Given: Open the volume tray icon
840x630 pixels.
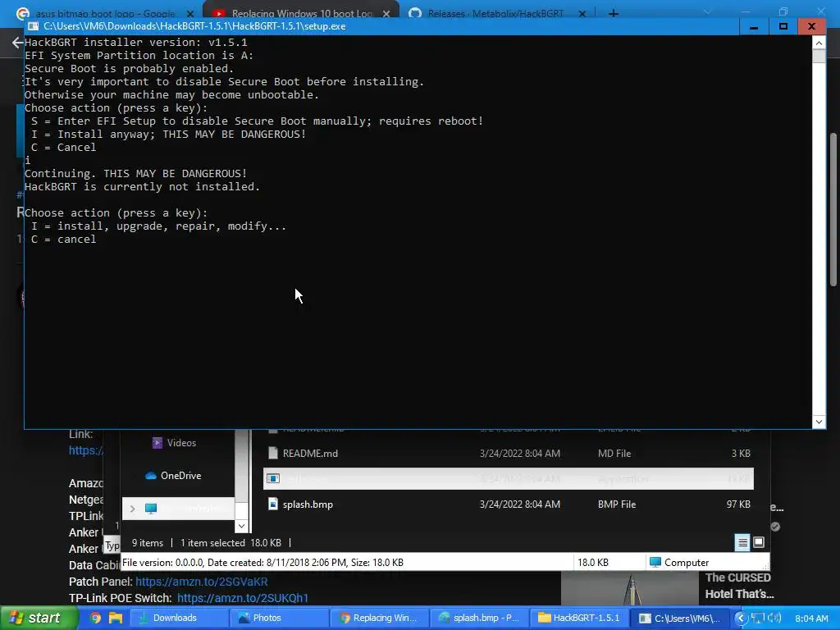Looking at the screenshot, I should click(774, 619).
